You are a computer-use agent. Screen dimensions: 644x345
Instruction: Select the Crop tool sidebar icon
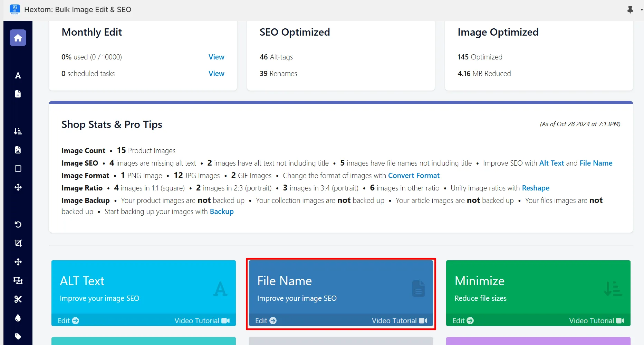tap(18, 243)
